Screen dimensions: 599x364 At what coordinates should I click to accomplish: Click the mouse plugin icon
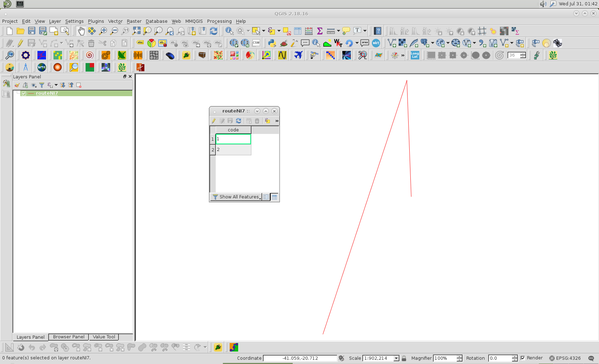(170, 55)
